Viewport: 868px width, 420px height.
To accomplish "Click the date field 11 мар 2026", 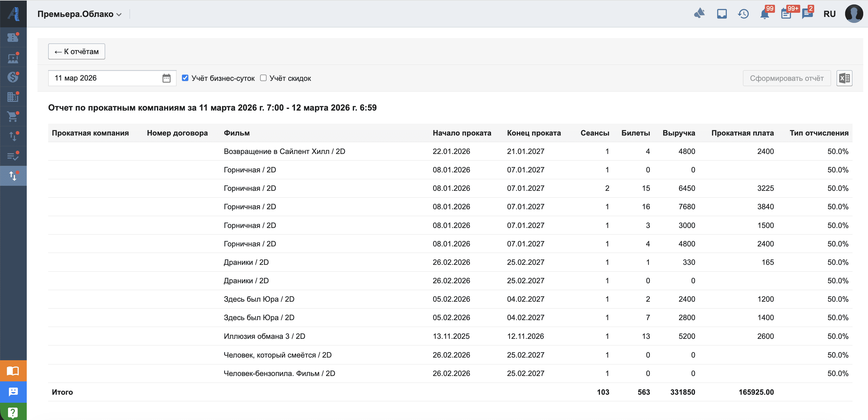I will point(104,78).
